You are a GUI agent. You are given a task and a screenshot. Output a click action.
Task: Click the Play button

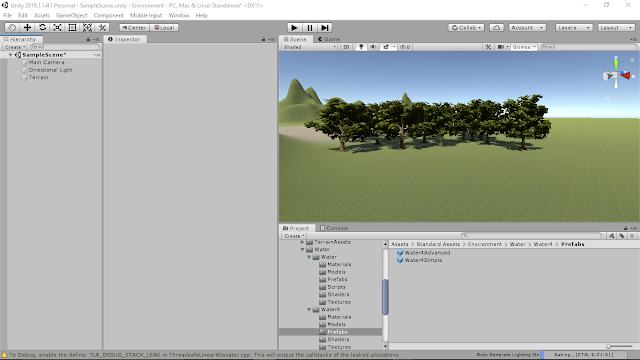click(x=294, y=28)
